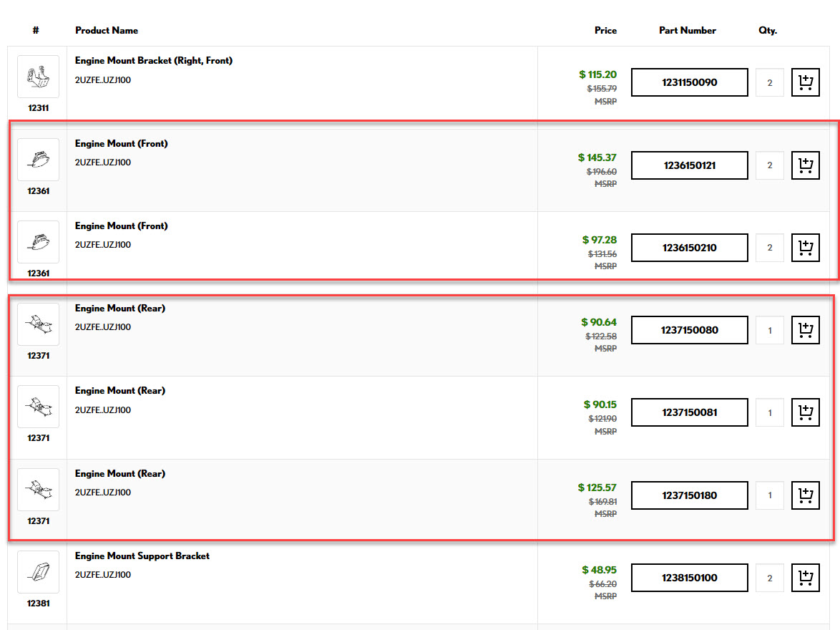Click quantity field for part 1231150090

coord(770,83)
